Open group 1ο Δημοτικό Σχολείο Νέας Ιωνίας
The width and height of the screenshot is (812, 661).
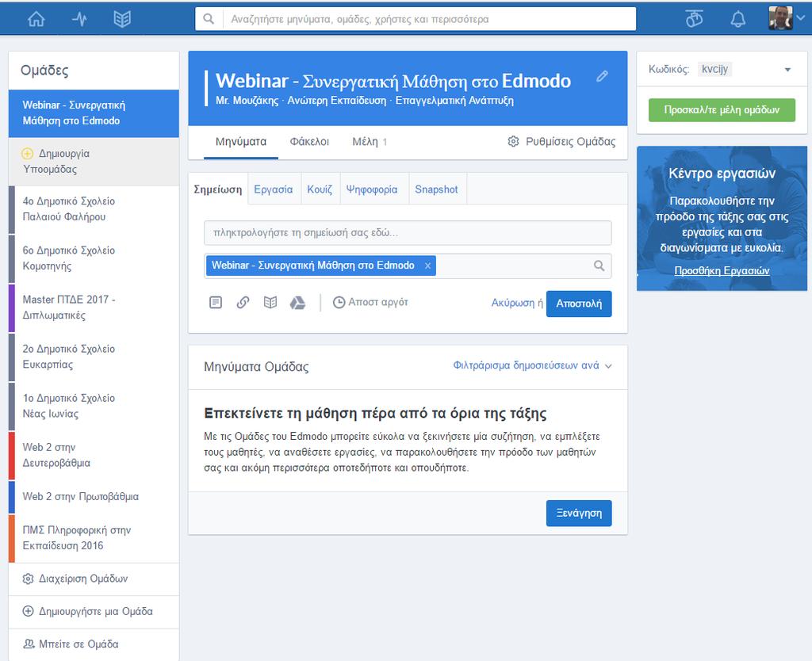point(94,406)
